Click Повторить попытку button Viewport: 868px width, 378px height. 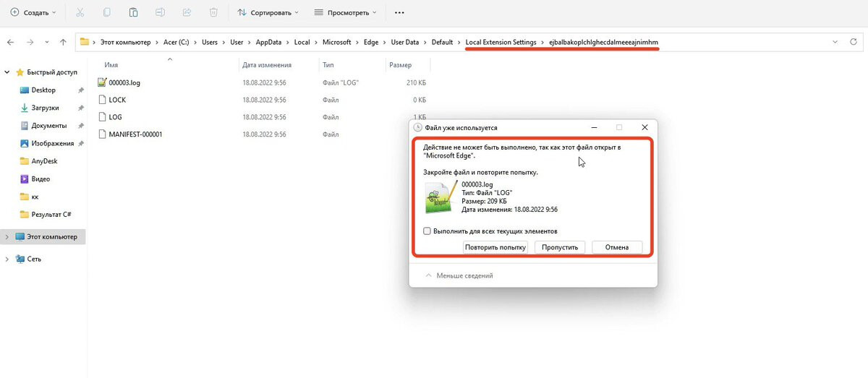click(x=495, y=247)
